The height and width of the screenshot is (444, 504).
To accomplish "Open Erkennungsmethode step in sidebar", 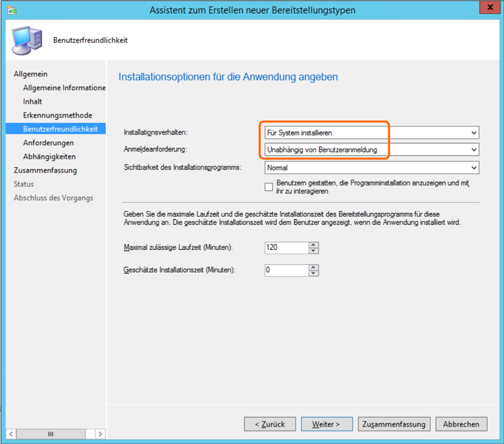I will pos(57,115).
